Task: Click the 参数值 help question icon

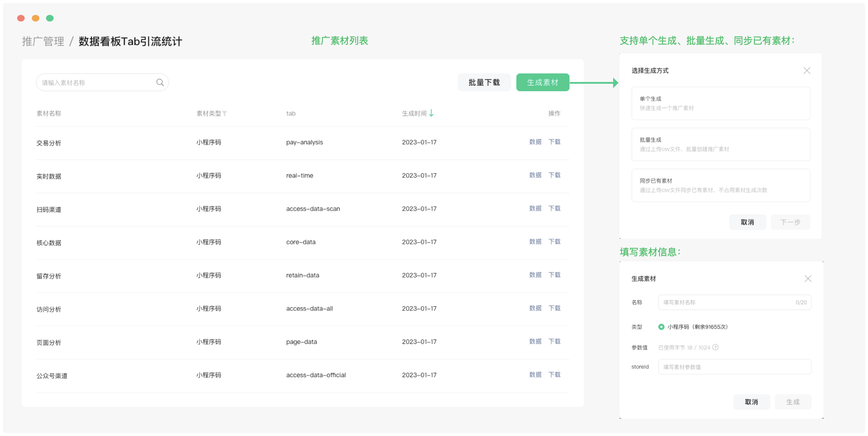Action: pos(715,347)
